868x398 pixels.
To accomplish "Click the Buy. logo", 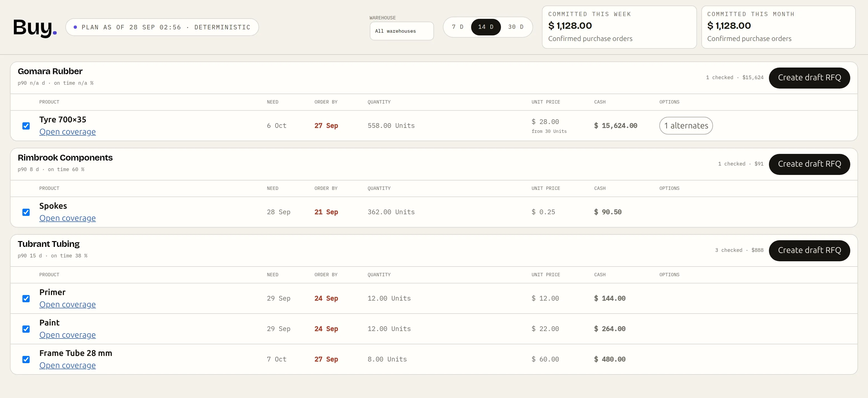I will pos(35,28).
